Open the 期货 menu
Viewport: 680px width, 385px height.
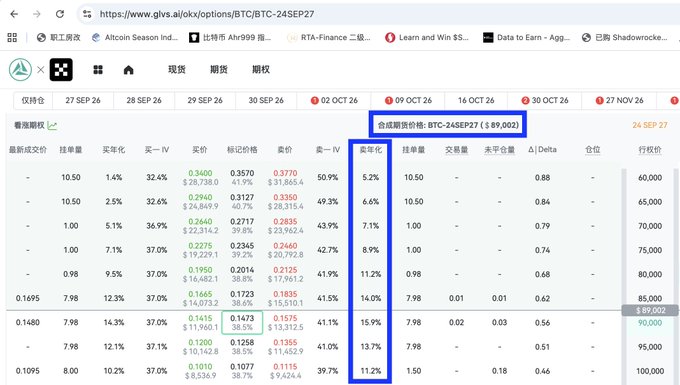point(219,69)
